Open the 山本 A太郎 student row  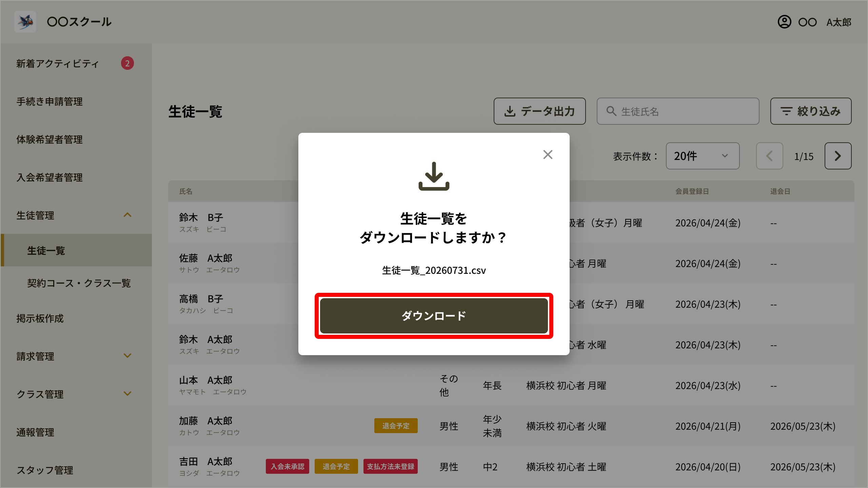(x=511, y=385)
